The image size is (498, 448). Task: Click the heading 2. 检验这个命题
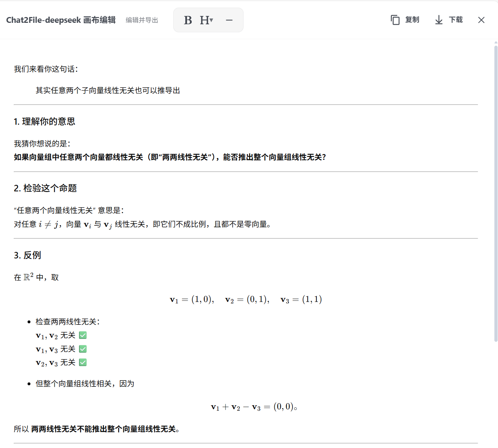click(46, 188)
